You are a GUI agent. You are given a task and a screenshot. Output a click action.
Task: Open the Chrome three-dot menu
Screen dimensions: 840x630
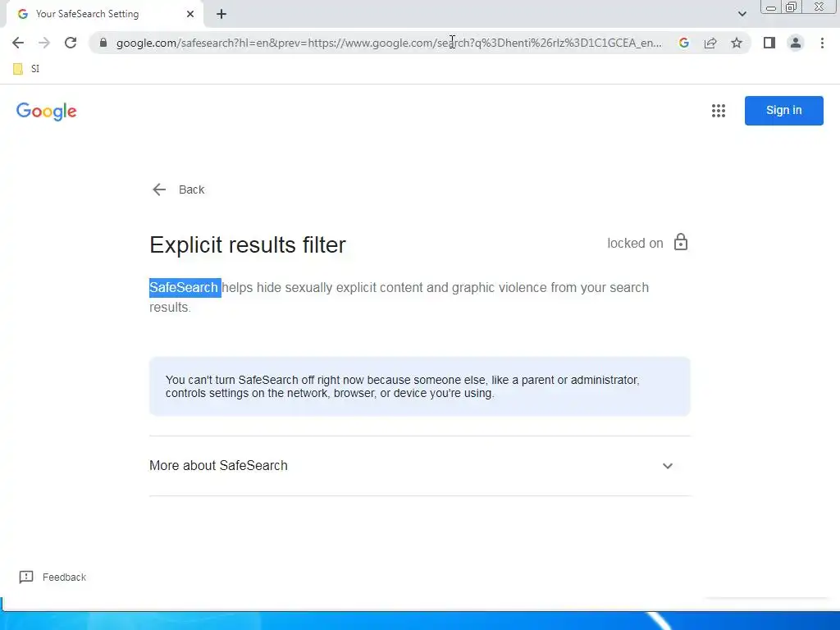click(x=822, y=43)
